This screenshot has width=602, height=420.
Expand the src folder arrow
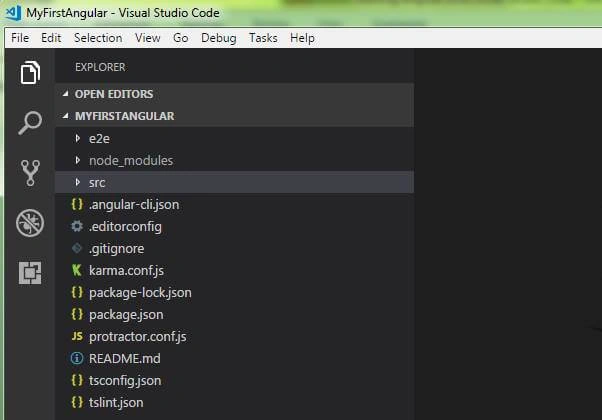click(78, 182)
